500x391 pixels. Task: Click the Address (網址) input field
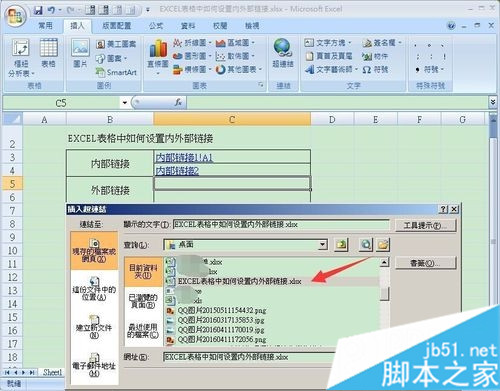pos(250,357)
